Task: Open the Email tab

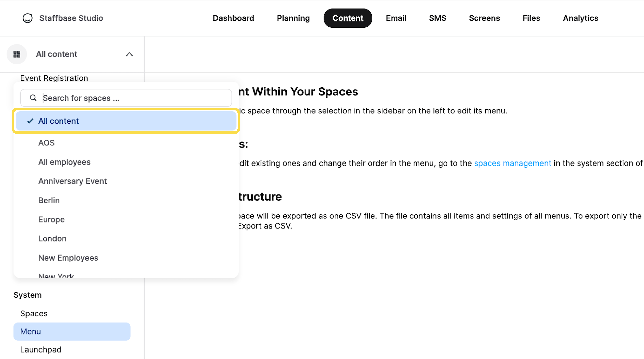Action: (x=396, y=18)
